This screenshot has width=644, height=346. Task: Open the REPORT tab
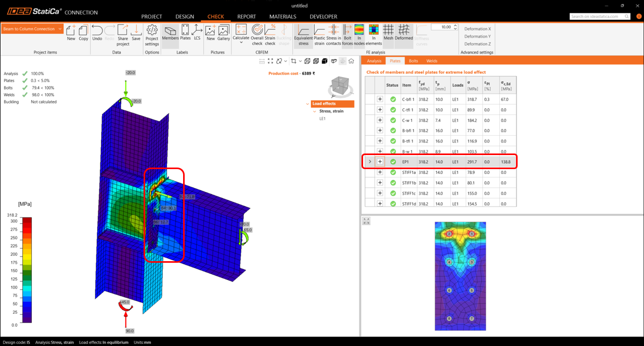(x=247, y=17)
